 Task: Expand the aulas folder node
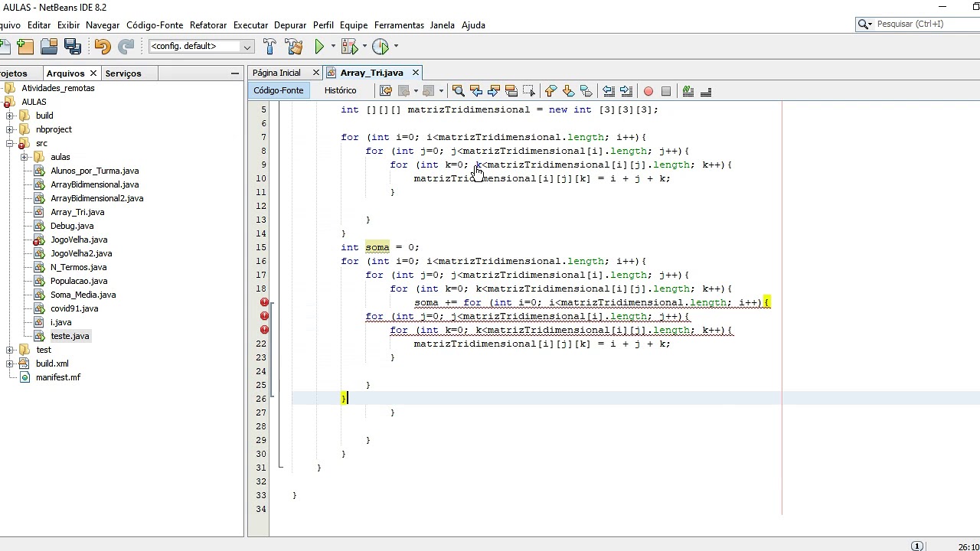click(x=24, y=157)
